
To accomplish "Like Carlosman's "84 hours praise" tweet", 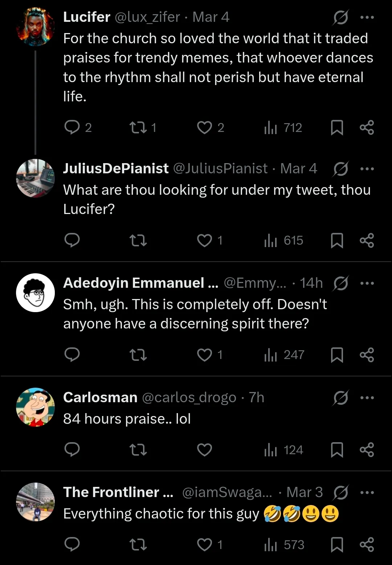I will click(204, 450).
